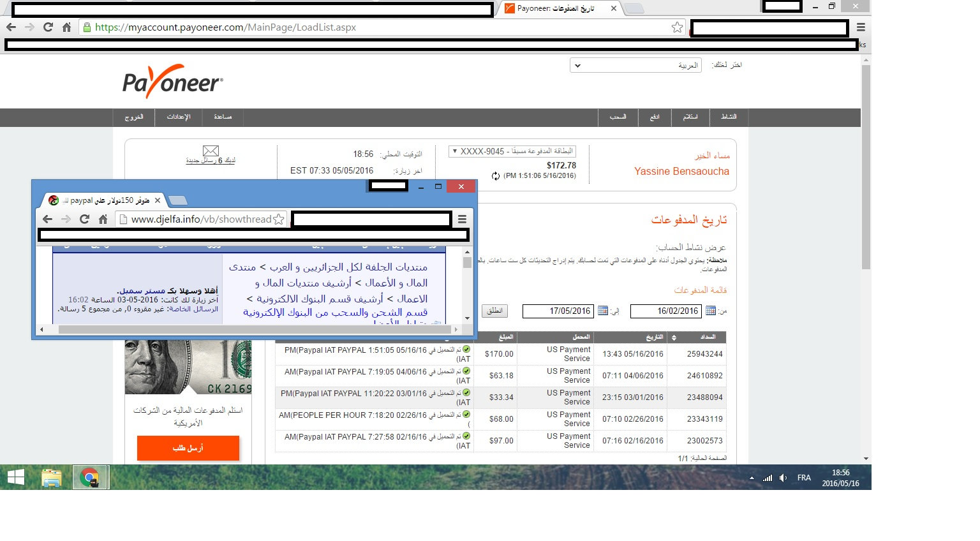The width and height of the screenshot is (980, 541).
Task: Select the Payoneer تاريخ المدفوعات browser tab
Action: tap(560, 8)
